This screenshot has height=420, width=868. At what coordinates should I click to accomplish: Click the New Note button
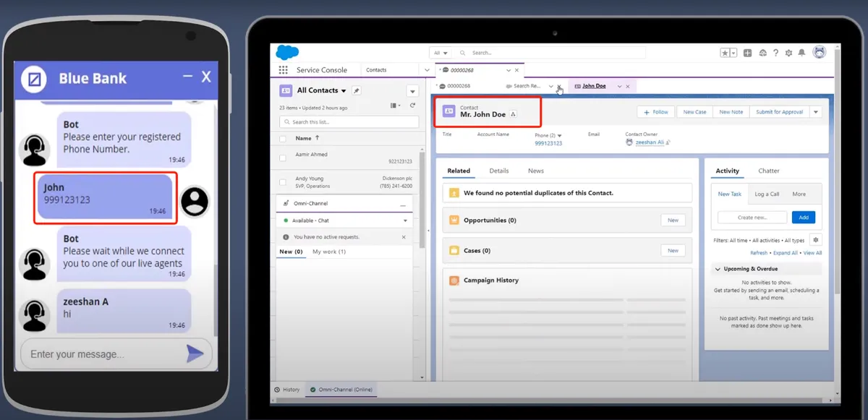[731, 112]
